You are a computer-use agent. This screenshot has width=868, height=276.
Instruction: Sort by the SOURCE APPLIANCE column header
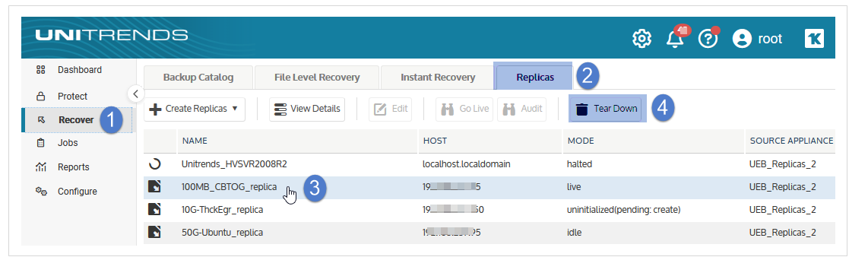[x=791, y=141]
